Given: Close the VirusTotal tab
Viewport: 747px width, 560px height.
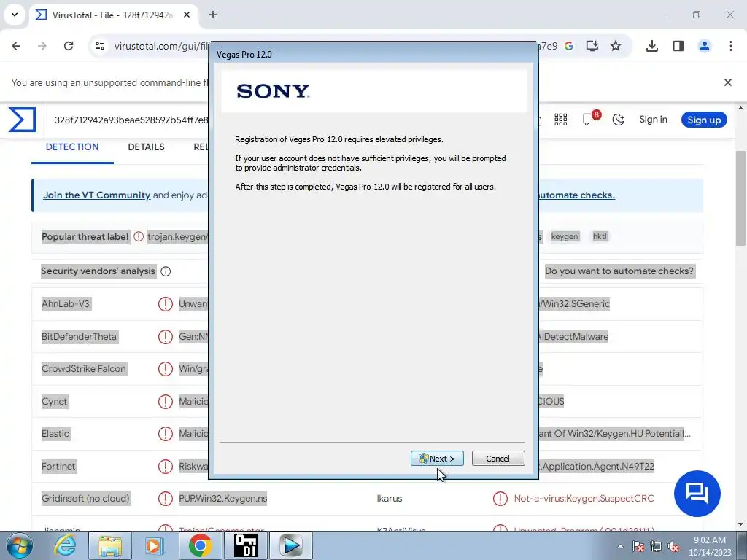Looking at the screenshot, I should click(x=187, y=15).
